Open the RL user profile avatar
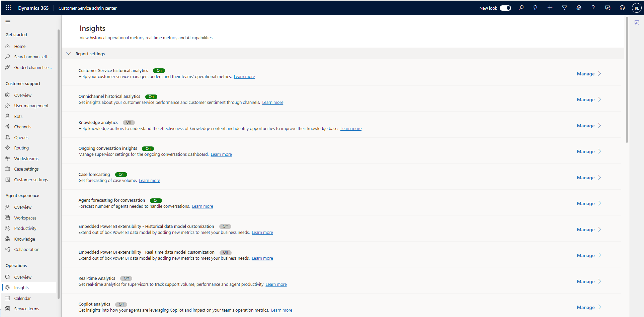644x317 pixels. point(636,8)
